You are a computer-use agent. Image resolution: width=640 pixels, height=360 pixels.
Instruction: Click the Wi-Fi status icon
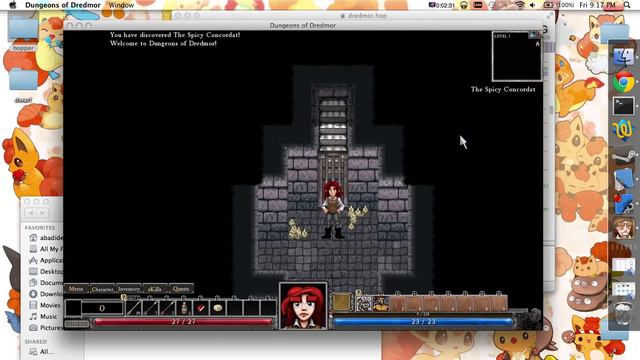[520, 5]
